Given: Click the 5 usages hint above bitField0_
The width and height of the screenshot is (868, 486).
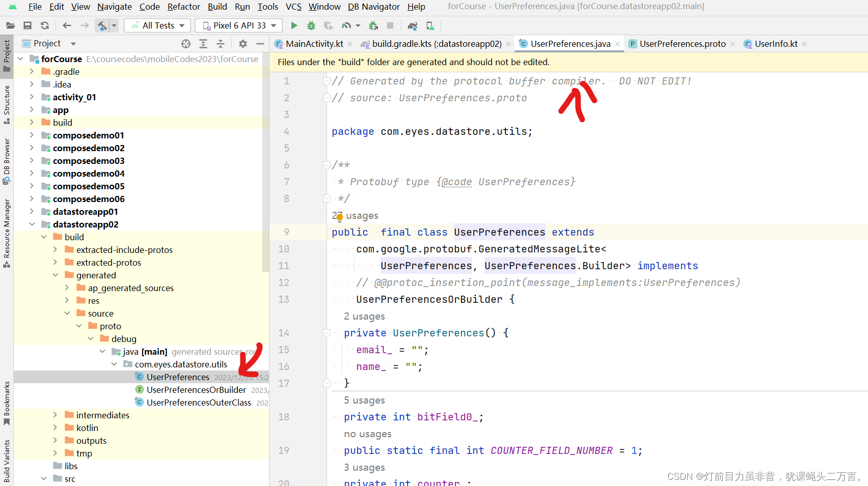Looking at the screenshot, I should click(x=364, y=401).
